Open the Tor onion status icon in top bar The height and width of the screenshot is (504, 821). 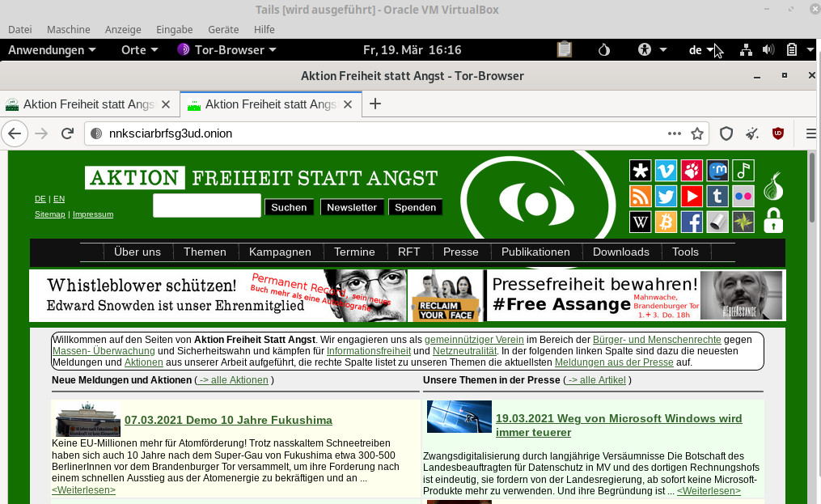click(604, 50)
